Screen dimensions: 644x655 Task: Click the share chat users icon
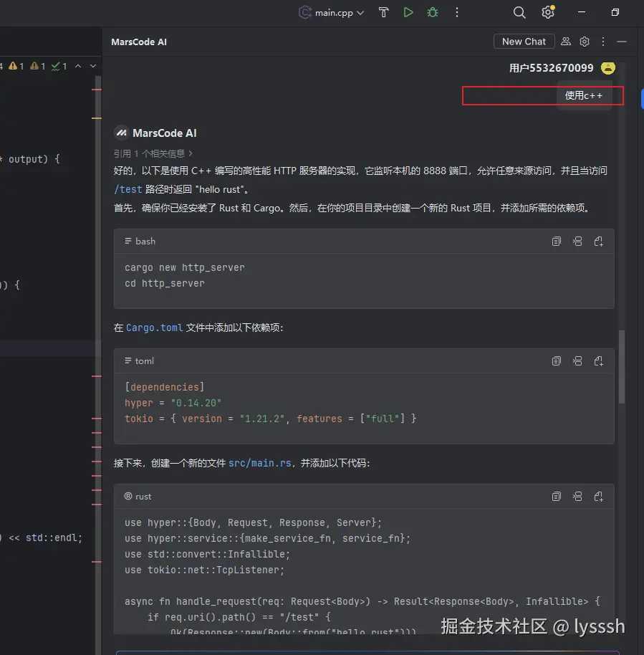click(x=566, y=41)
